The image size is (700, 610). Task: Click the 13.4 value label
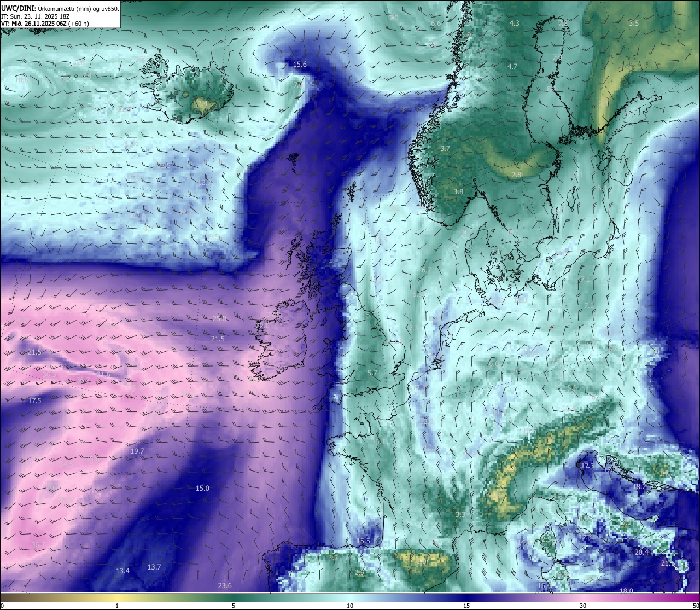click(x=122, y=571)
